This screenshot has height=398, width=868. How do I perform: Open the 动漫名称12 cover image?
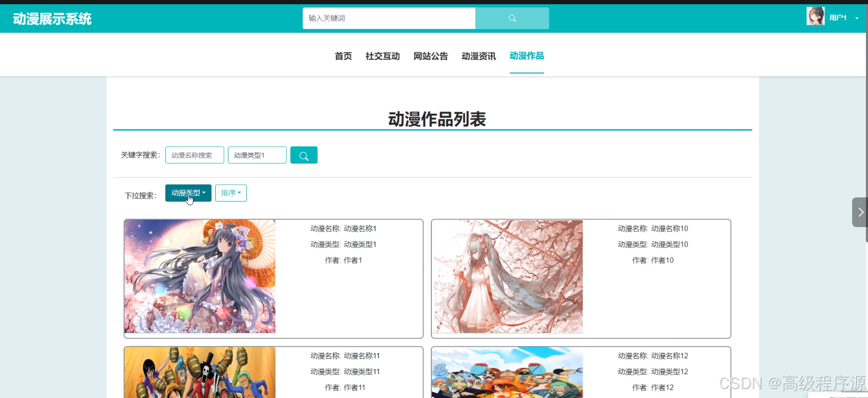click(508, 372)
